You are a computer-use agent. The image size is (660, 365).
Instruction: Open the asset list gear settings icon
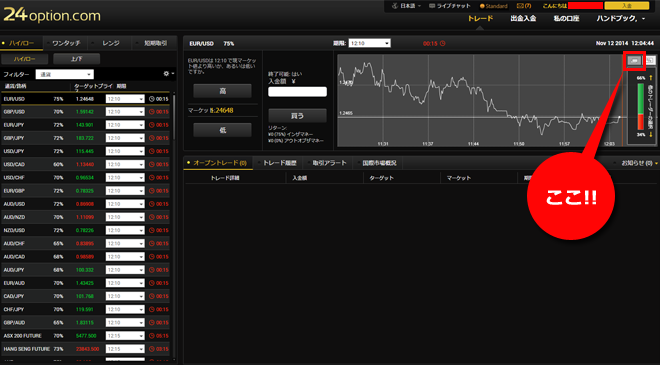[166, 74]
